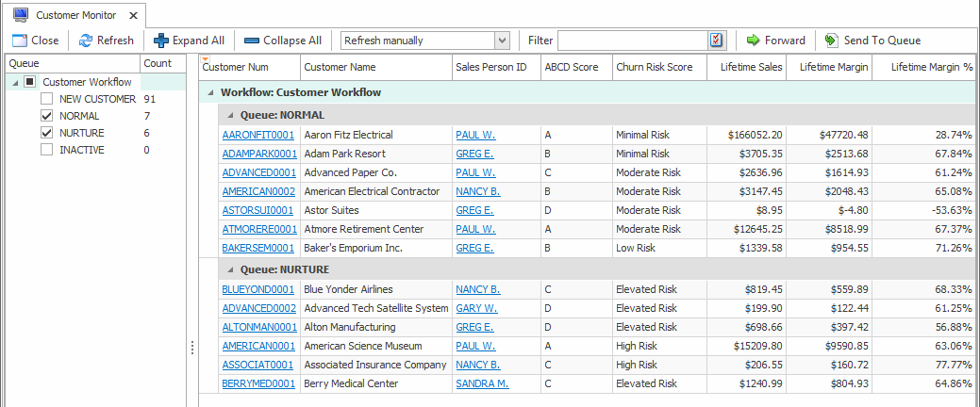Collapse the Queue: NURTURE group
Viewport: 980px width, 407px height.
(x=230, y=269)
